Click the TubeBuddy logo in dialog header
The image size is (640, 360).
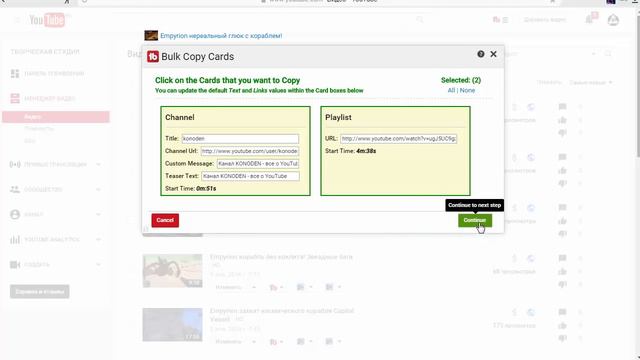pyautogui.click(x=153, y=57)
